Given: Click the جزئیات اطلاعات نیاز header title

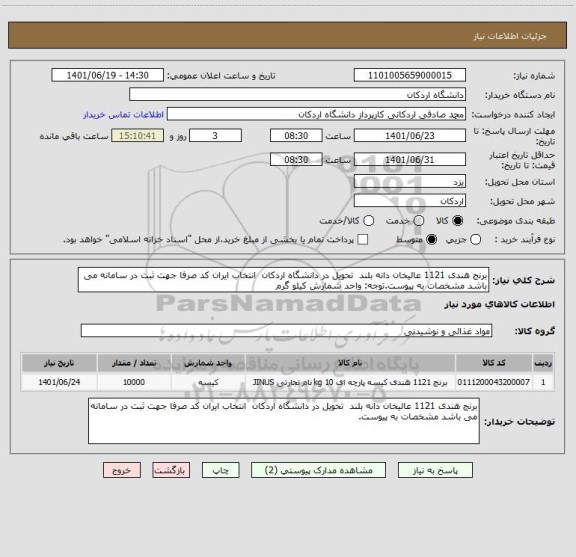Looking at the screenshot, I should point(510,36).
